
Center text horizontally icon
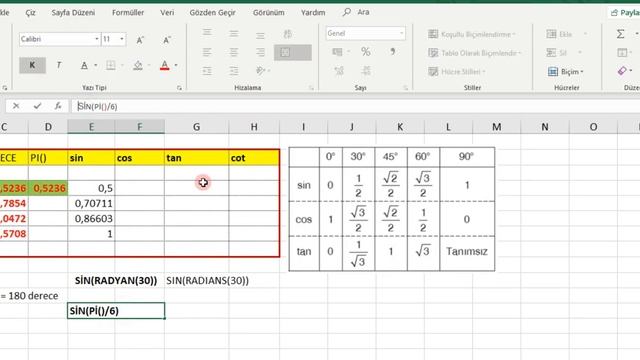[x=233, y=52]
